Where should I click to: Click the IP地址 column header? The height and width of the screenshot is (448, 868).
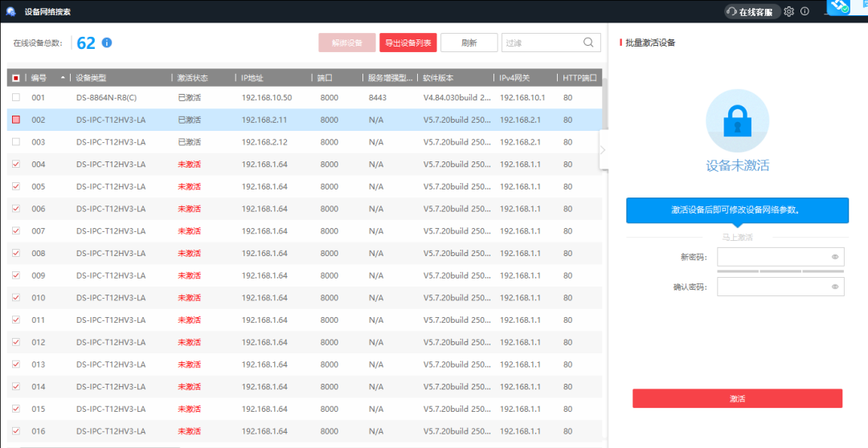pos(252,78)
